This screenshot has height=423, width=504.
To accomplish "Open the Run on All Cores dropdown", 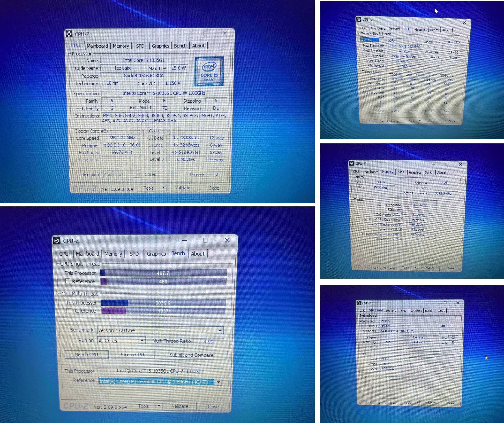I will pyautogui.click(x=142, y=341).
